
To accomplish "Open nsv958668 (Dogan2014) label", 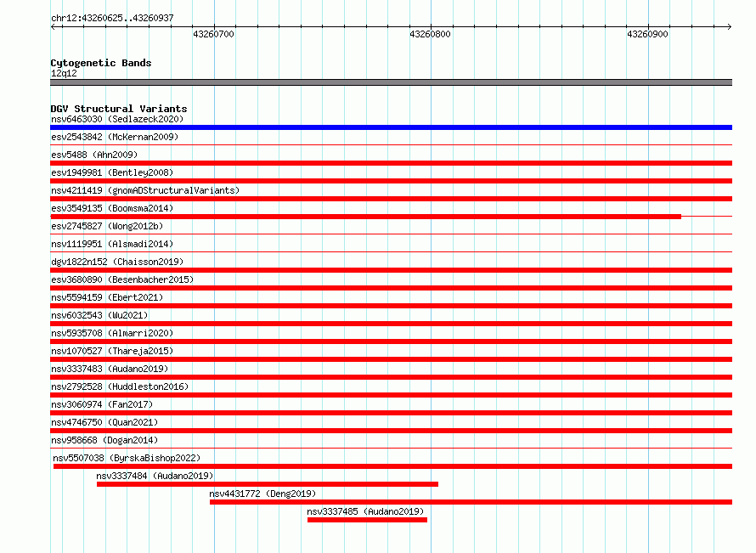I will click(x=104, y=440).
